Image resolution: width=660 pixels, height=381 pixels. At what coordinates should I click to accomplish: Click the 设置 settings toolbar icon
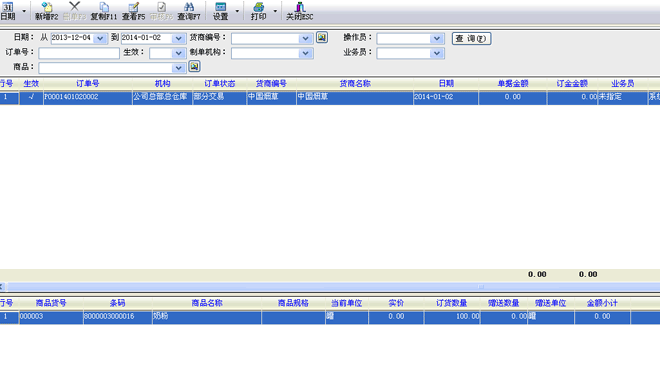221,11
